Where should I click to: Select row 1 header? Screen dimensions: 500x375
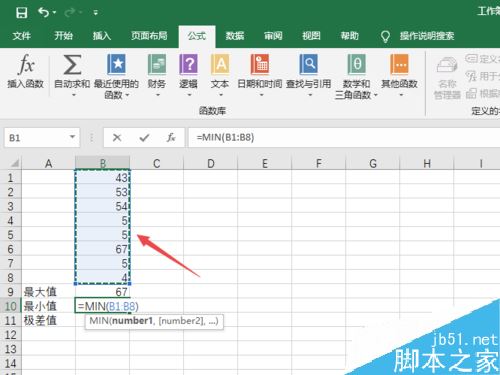pyautogui.click(x=10, y=177)
